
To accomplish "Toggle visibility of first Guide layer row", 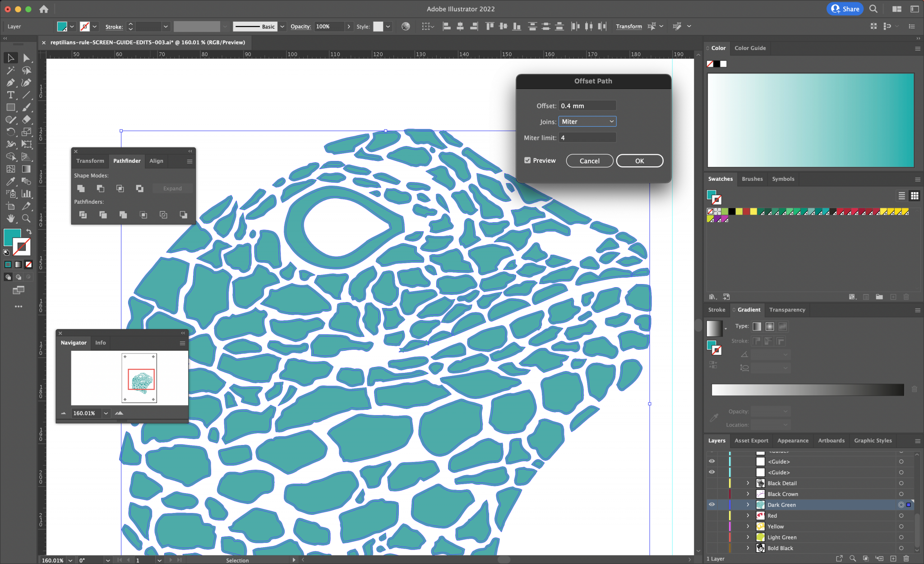I will pyautogui.click(x=712, y=461).
